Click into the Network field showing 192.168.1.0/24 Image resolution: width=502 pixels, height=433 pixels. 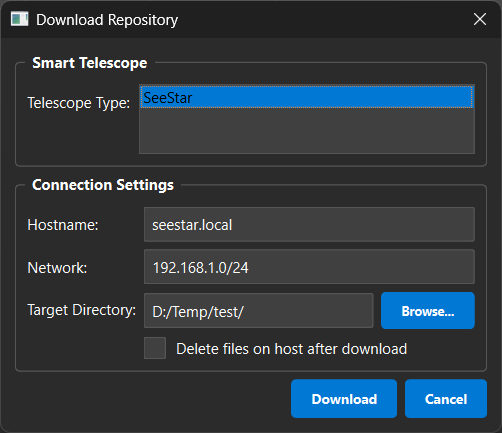pyautogui.click(x=309, y=267)
